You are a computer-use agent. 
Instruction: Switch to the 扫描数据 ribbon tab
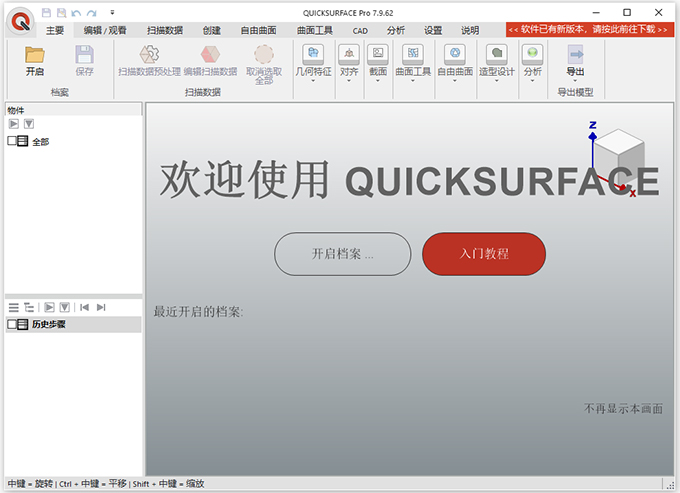pos(164,31)
